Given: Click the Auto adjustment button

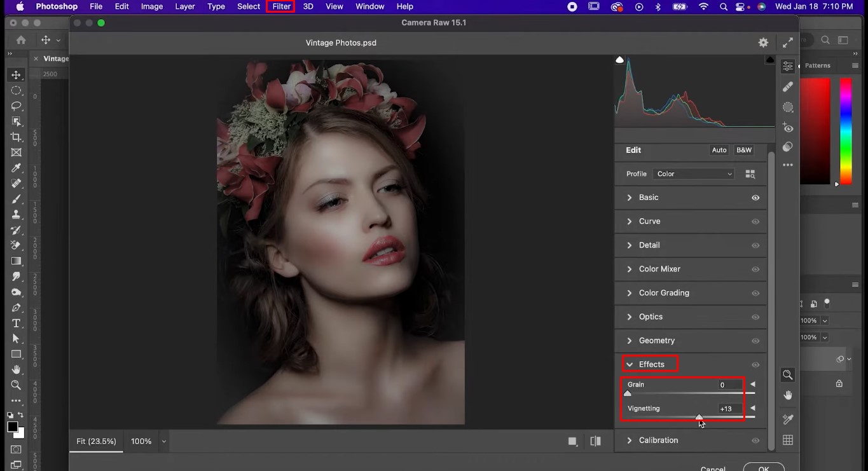Looking at the screenshot, I should point(719,150).
